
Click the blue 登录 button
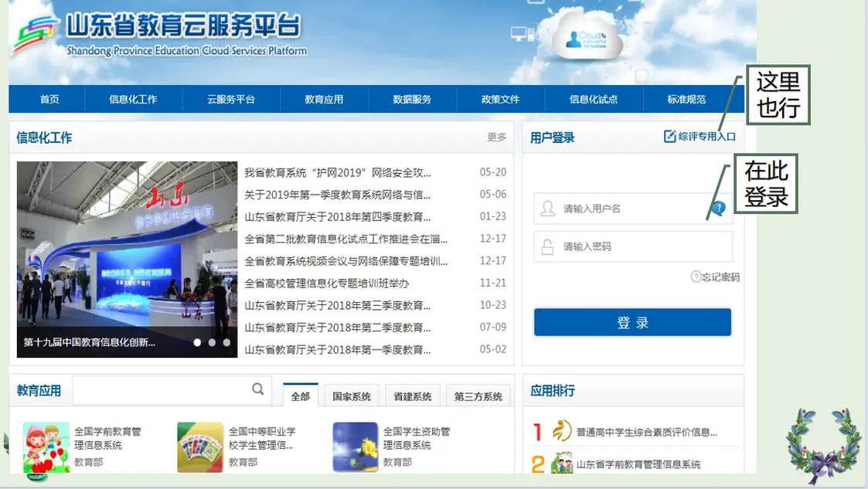[633, 322]
